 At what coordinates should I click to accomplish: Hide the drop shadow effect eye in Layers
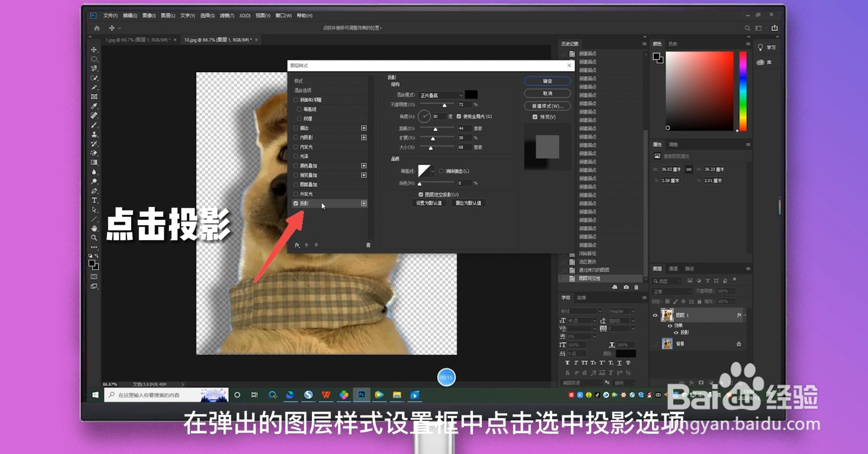[x=676, y=332]
